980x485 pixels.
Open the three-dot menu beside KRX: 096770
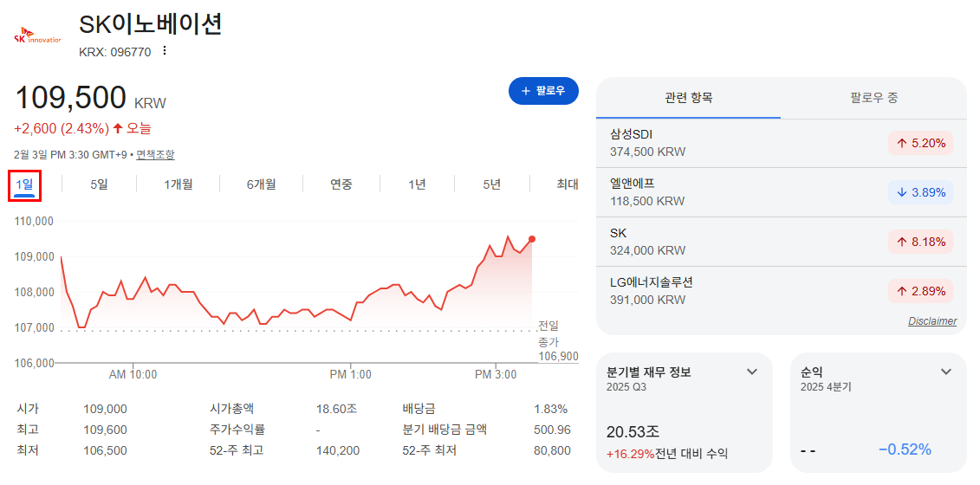165,51
